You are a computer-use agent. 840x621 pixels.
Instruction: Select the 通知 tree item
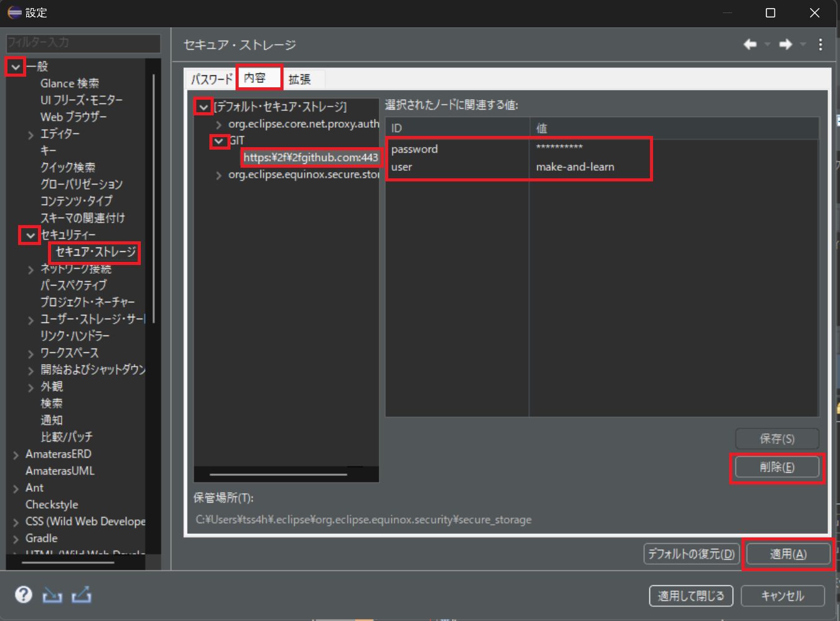pyautogui.click(x=51, y=420)
